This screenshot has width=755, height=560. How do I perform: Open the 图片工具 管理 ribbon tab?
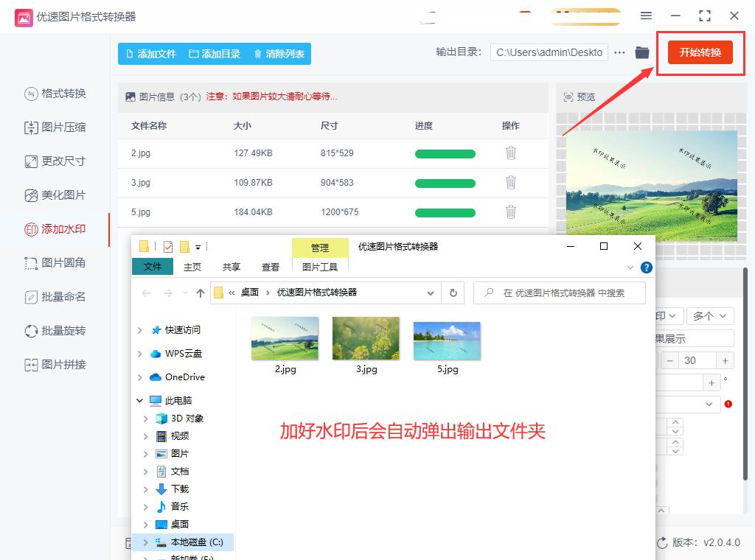tap(320, 267)
